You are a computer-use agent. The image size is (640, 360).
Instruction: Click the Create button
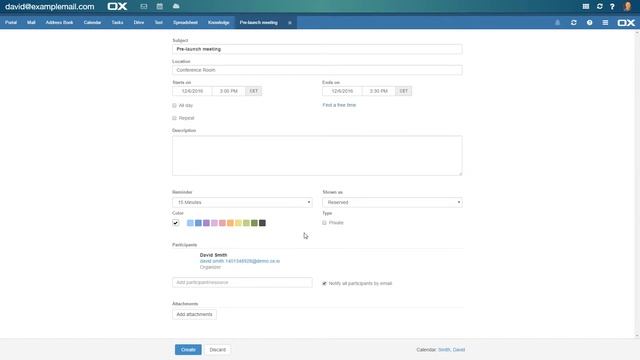tap(188, 350)
